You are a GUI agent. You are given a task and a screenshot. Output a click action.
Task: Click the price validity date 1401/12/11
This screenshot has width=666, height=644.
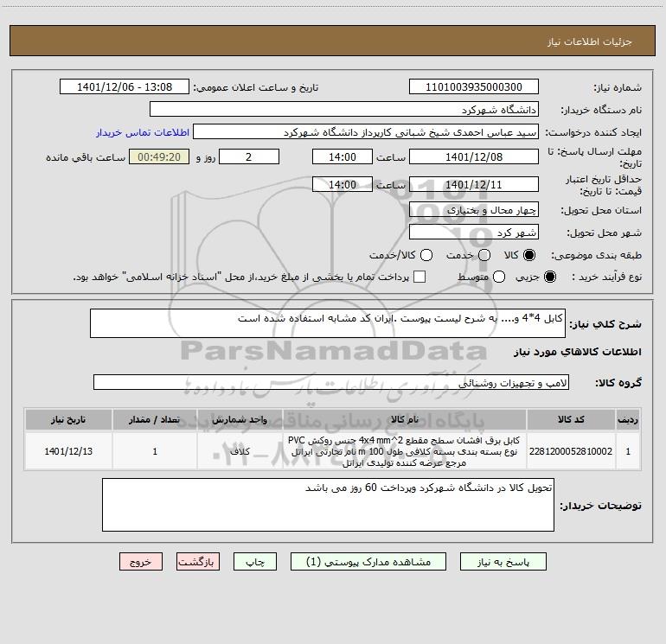pyautogui.click(x=474, y=184)
